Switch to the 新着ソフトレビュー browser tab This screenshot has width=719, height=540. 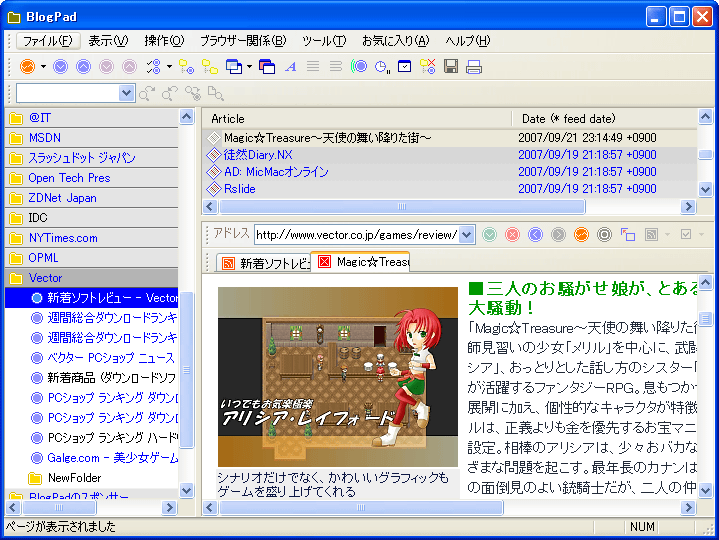(265, 263)
